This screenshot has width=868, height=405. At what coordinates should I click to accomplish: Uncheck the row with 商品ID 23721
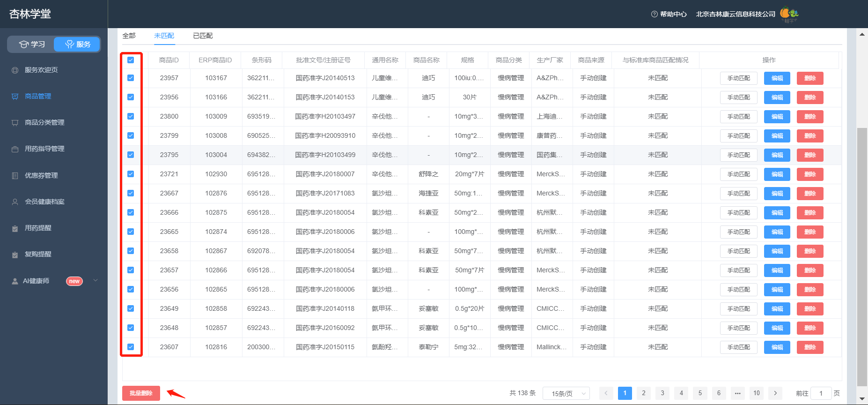(131, 174)
